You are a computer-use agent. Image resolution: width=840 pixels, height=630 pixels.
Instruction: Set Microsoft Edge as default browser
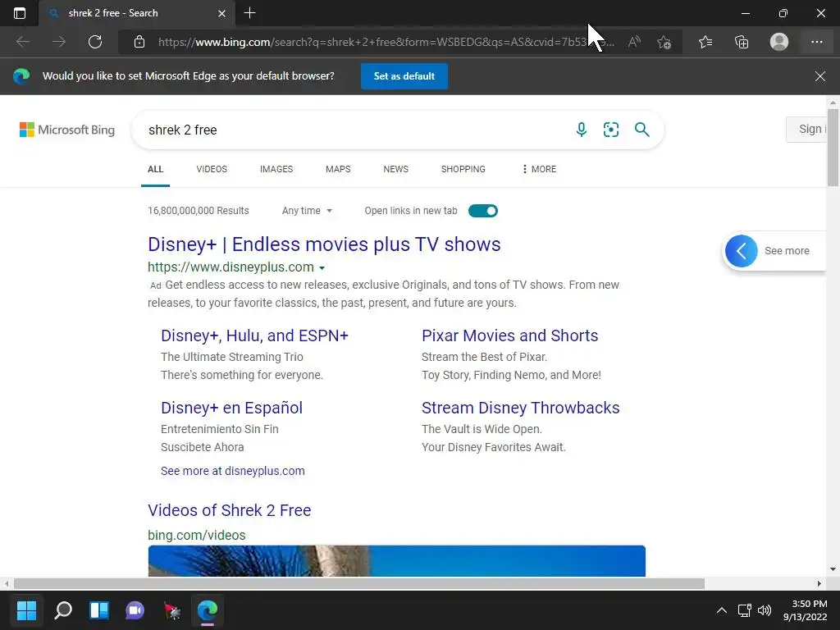point(404,76)
